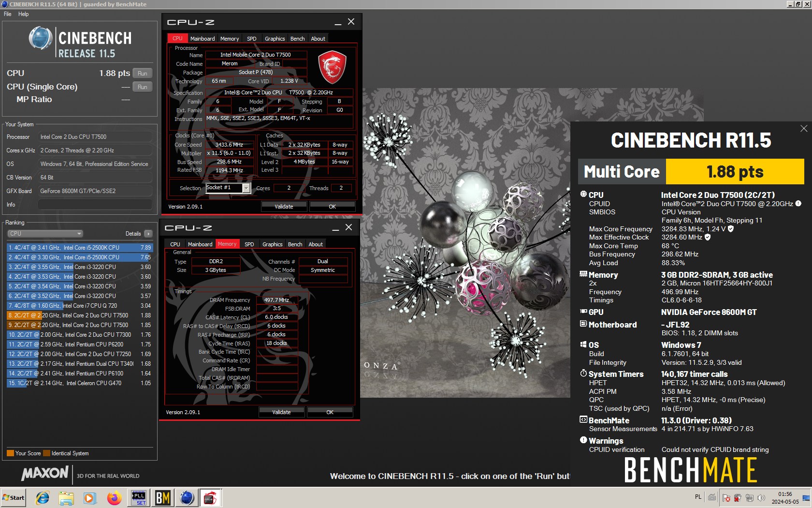Image resolution: width=812 pixels, height=508 pixels.
Task: Click the verified shield next to Max Core Frequency
Action: pyautogui.click(x=731, y=229)
